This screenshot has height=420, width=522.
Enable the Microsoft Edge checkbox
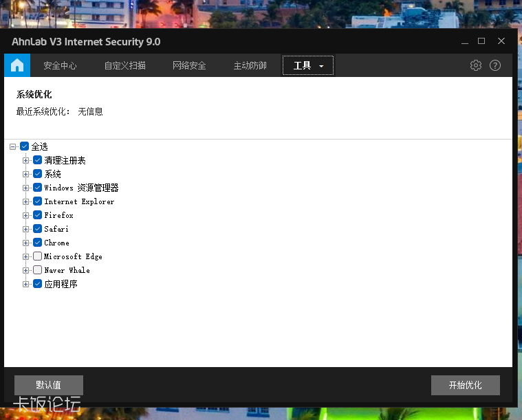point(38,256)
